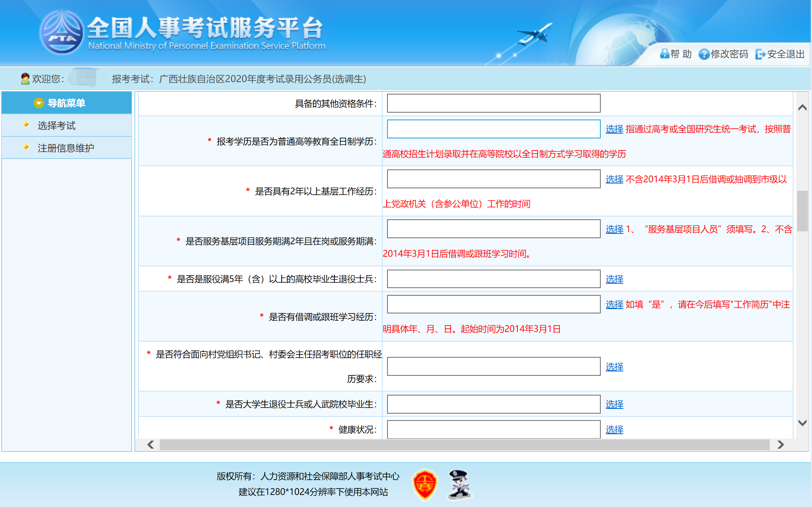Click the red security badge in footer
812x507 pixels.
coord(425,484)
